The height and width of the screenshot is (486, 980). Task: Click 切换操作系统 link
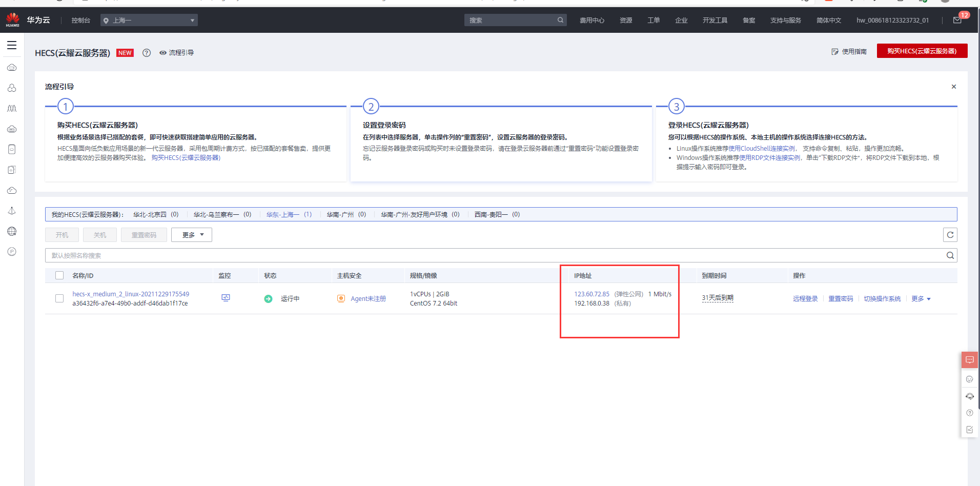(x=882, y=299)
